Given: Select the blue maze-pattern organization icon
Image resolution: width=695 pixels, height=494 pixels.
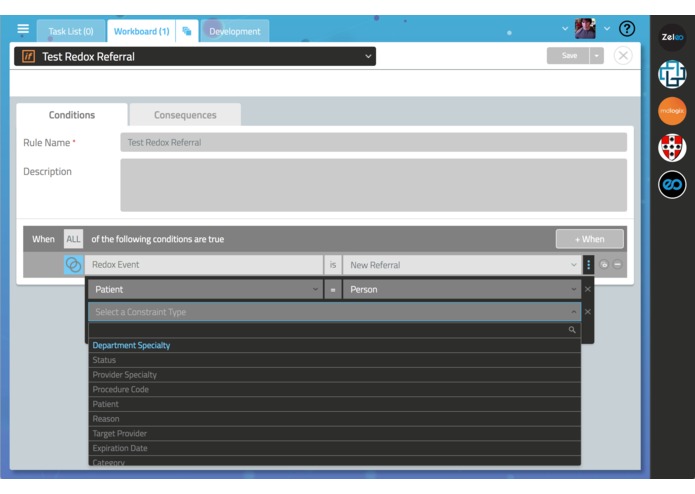Looking at the screenshot, I should click(x=672, y=74).
